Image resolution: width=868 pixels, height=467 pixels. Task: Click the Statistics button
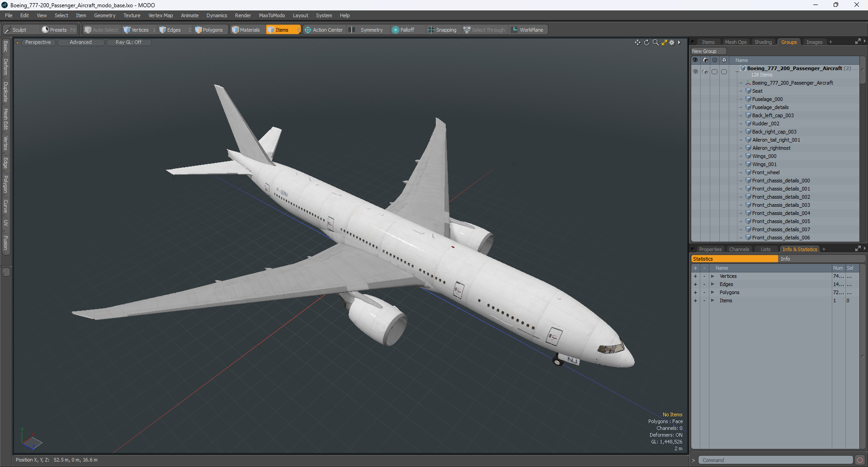point(735,259)
